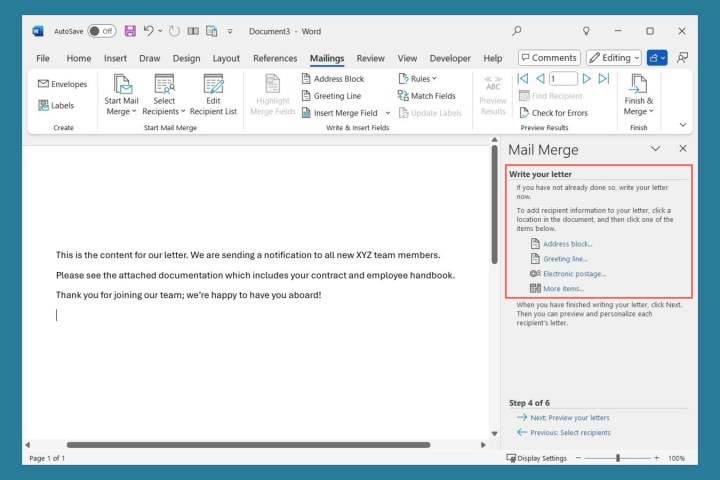This screenshot has height=480, width=720.
Task: Expand the Rules dropdown
Action: [417, 79]
